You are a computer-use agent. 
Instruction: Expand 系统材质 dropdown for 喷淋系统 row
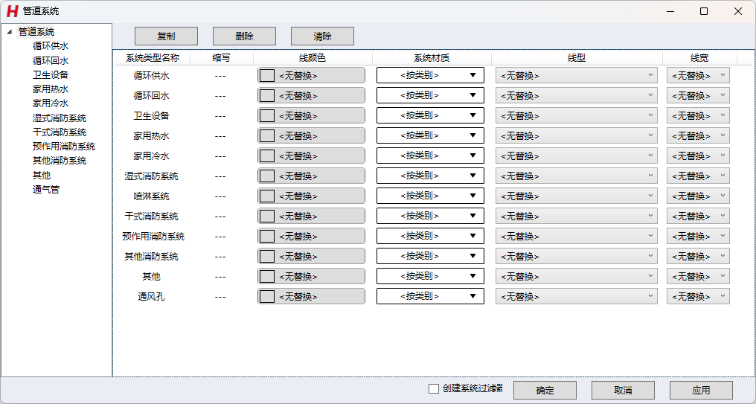click(430, 196)
